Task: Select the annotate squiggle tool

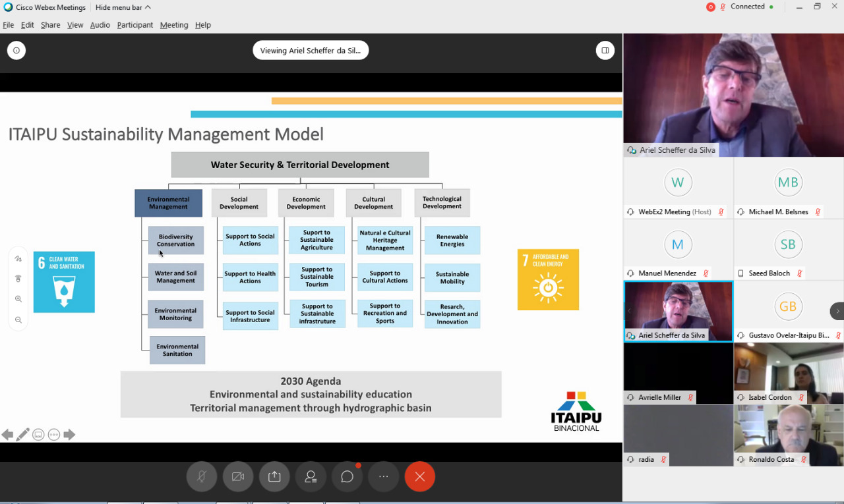Action: (18, 259)
